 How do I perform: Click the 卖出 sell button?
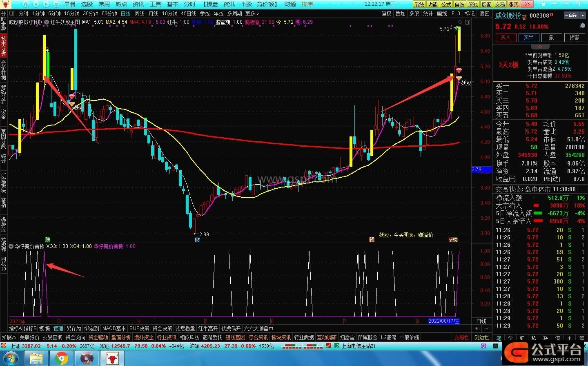528,37
